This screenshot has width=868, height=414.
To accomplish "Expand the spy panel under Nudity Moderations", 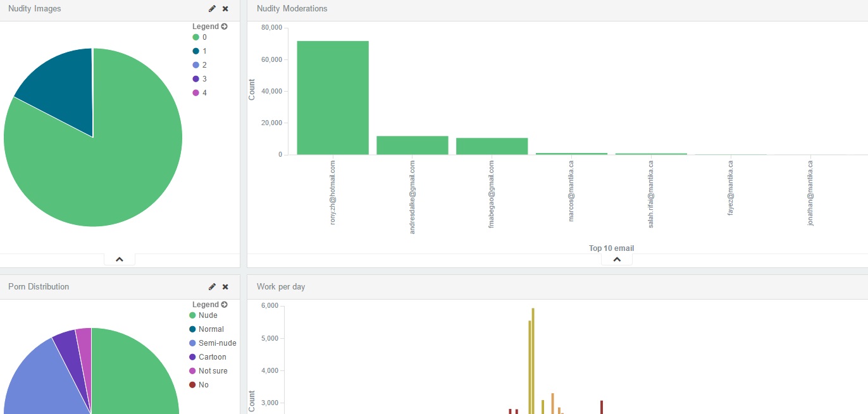I will tap(617, 259).
